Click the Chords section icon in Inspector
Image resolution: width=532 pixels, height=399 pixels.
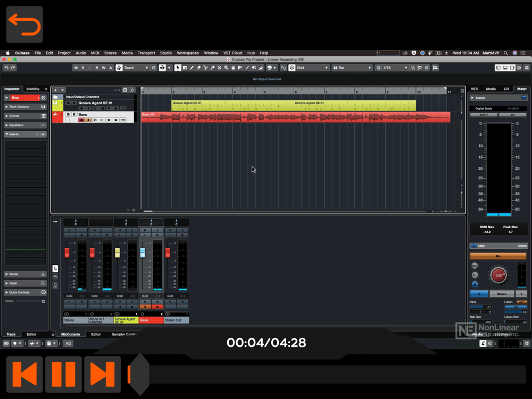point(43,116)
